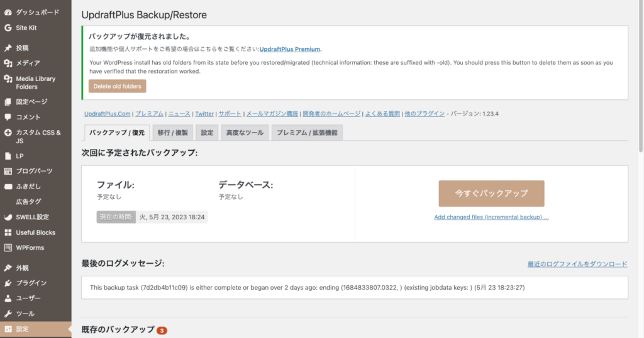644x338 pixels.
Task: Click the document icon beside LP
Action: pyautogui.click(x=8, y=156)
